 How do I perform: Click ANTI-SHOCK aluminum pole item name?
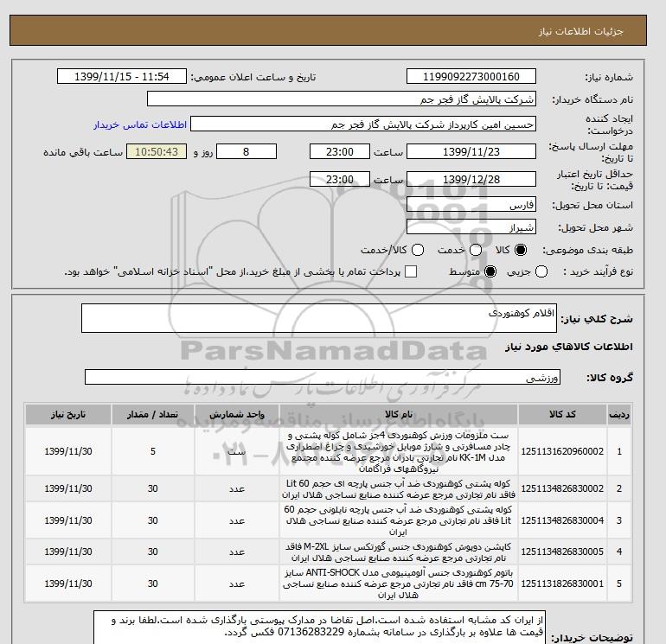(399, 583)
